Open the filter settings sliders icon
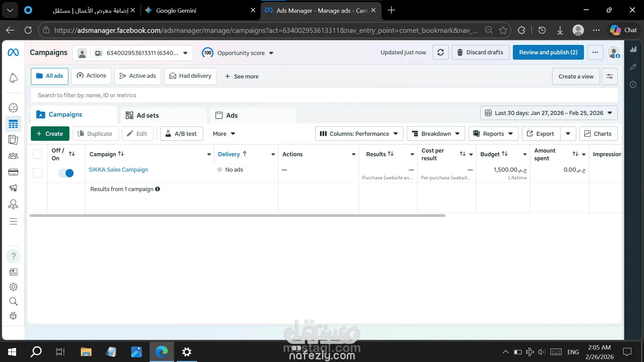This screenshot has height=362, width=644. pos(609,76)
